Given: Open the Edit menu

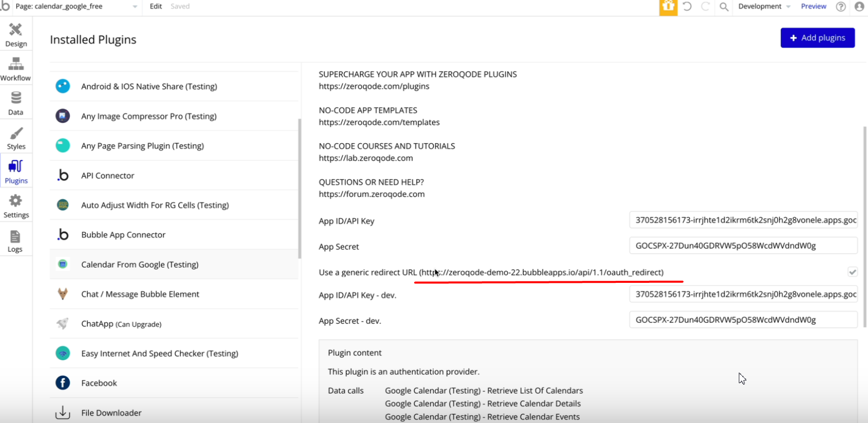Looking at the screenshot, I should click(x=156, y=7).
